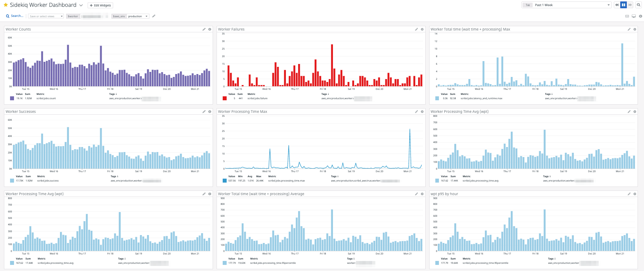
Task: Pause live dashboard updates
Action: (x=624, y=5)
